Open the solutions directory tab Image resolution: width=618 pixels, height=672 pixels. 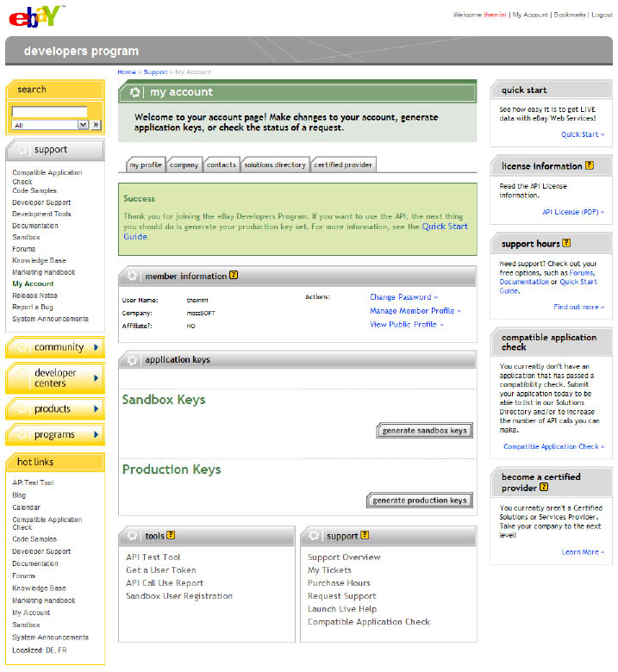274,165
